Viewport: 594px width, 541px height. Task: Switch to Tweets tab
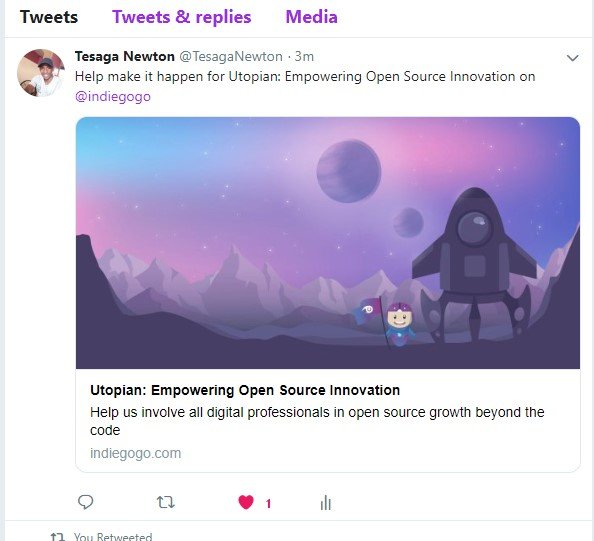[49, 17]
